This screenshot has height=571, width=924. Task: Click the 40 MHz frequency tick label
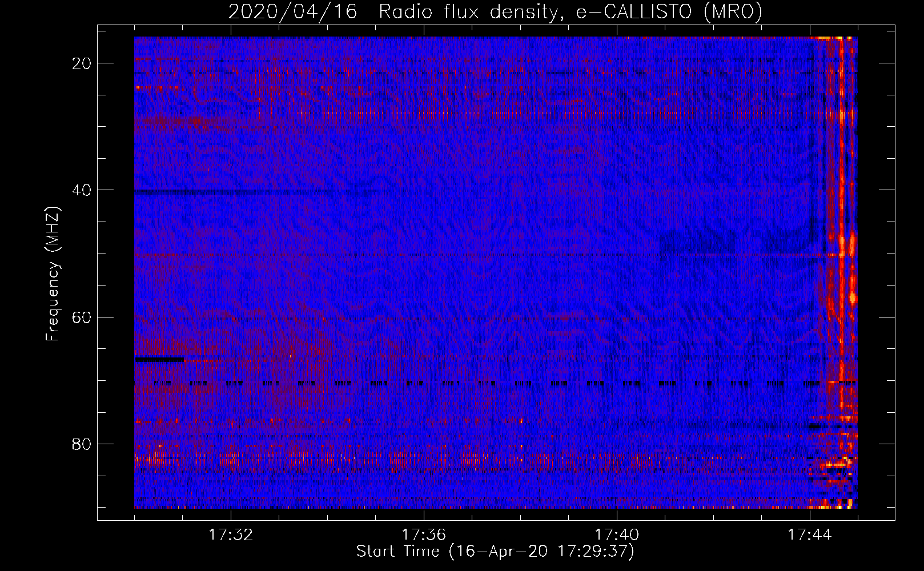click(82, 190)
